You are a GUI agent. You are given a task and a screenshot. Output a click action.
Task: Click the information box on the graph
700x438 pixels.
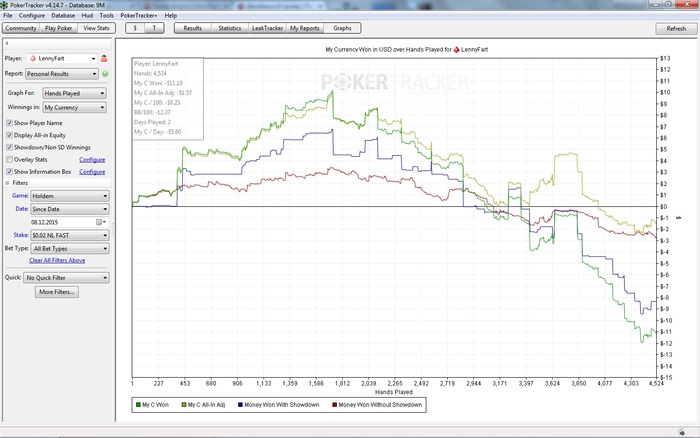click(x=168, y=98)
